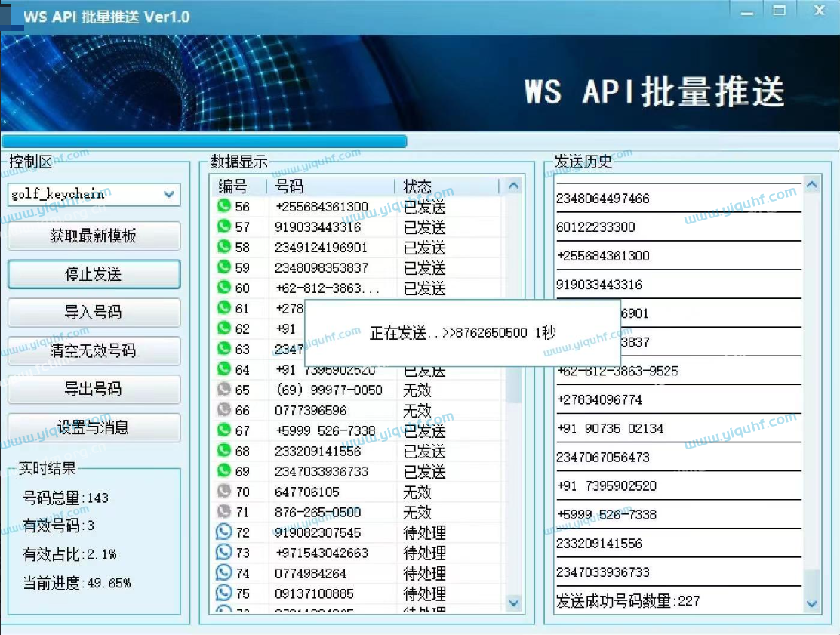This screenshot has width=840, height=635.
Task: Minimize the WS API window
Action: [746, 13]
